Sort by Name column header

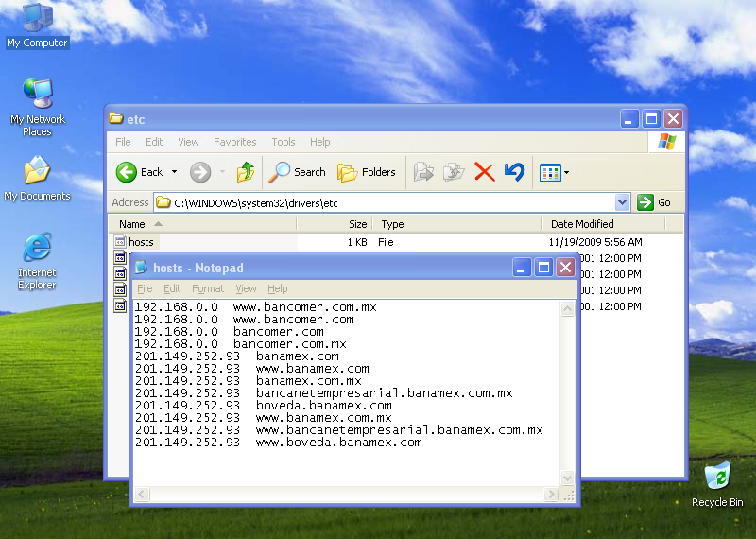tap(202, 224)
